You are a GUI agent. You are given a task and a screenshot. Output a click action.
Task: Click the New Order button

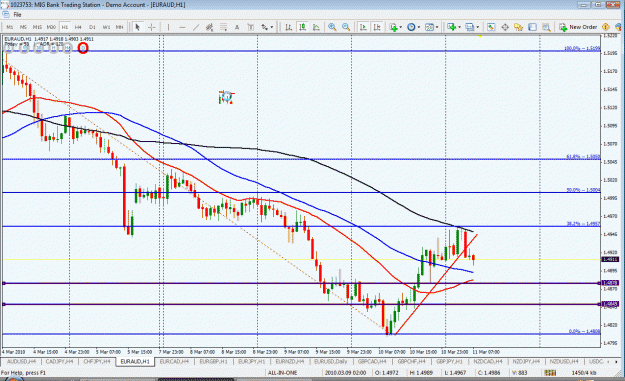[x=578, y=27]
